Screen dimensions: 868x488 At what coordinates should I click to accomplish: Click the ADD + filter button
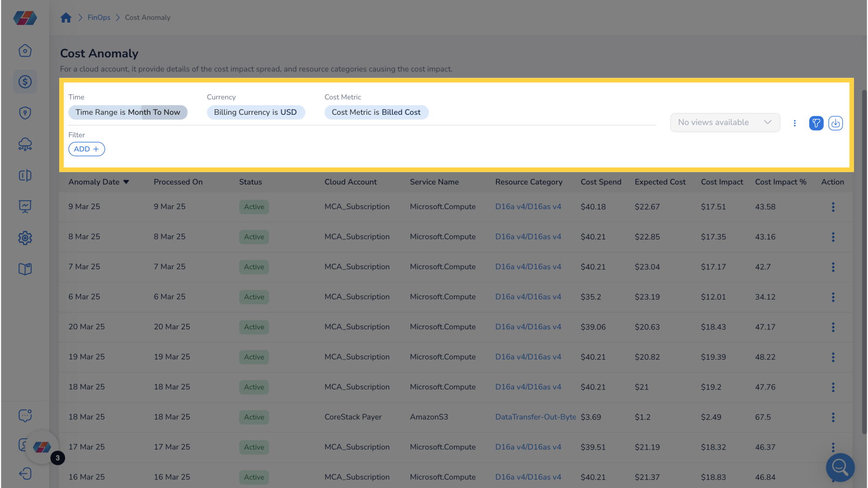tap(86, 149)
